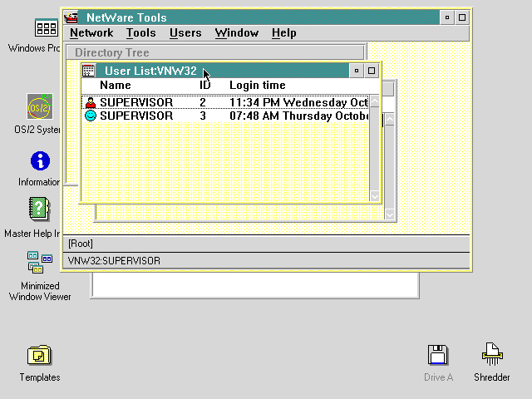This screenshot has height=399, width=532.
Task: Click the red user icon for ID 2
Action: 91,102
